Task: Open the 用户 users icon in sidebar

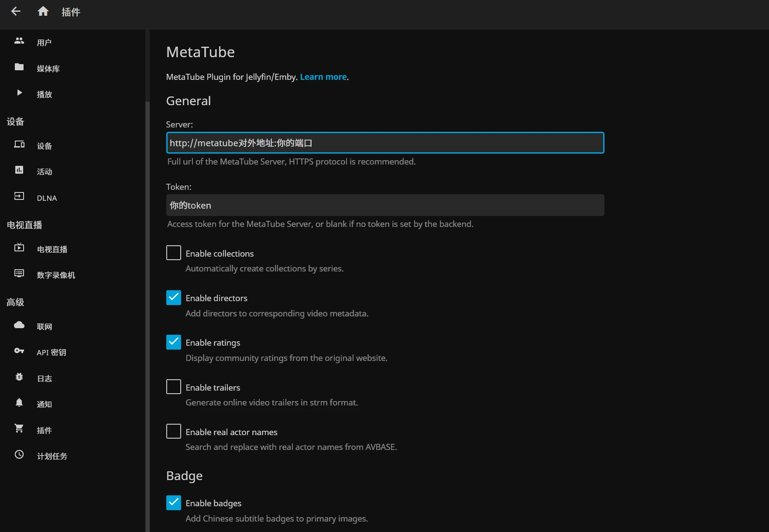Action: pos(19,41)
